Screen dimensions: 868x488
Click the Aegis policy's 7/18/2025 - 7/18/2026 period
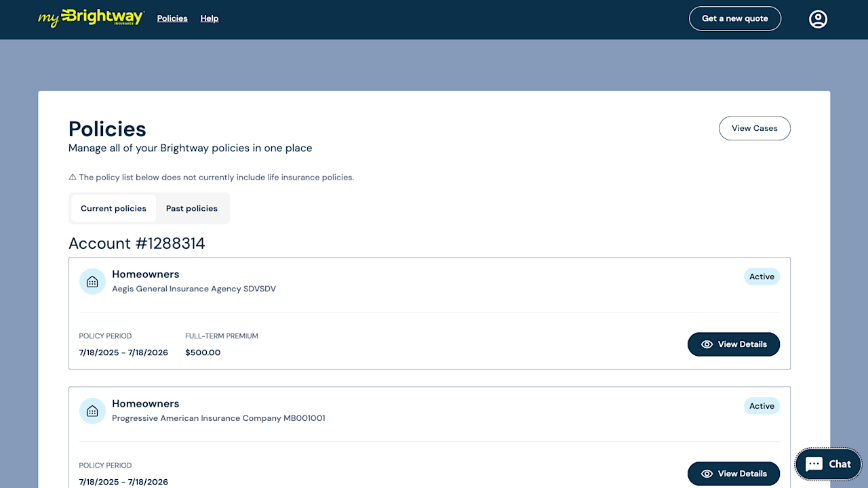pyautogui.click(x=123, y=352)
